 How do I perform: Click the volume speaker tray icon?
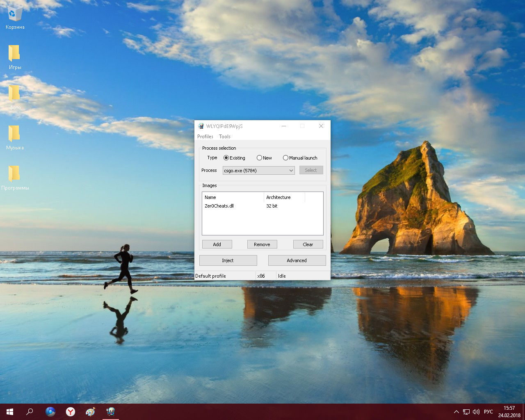click(476, 412)
